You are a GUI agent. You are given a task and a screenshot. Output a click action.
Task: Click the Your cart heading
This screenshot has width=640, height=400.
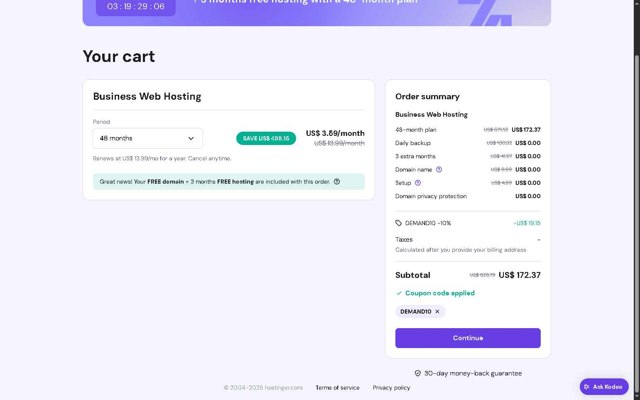click(x=119, y=56)
